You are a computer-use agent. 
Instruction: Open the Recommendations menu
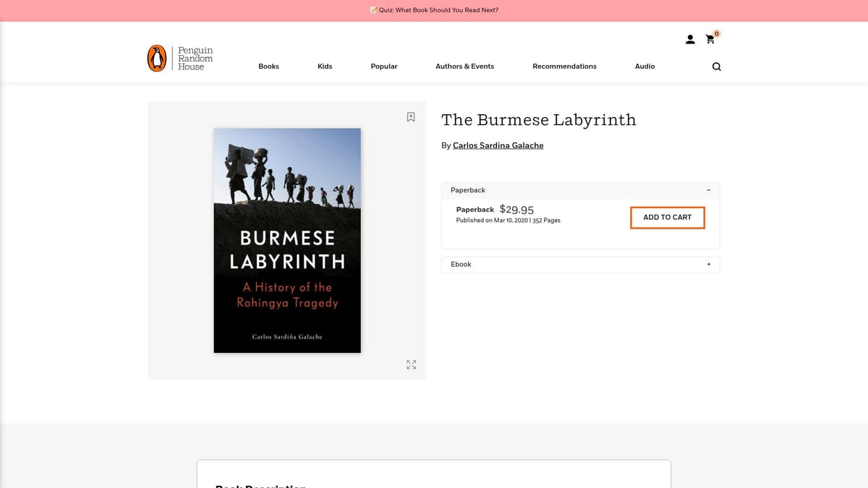click(x=564, y=67)
